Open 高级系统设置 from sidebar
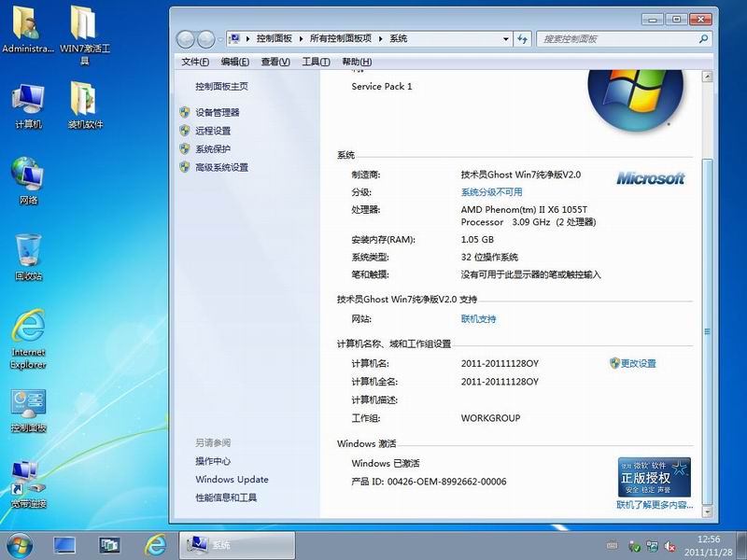The height and width of the screenshot is (560, 747). pyautogui.click(x=221, y=167)
